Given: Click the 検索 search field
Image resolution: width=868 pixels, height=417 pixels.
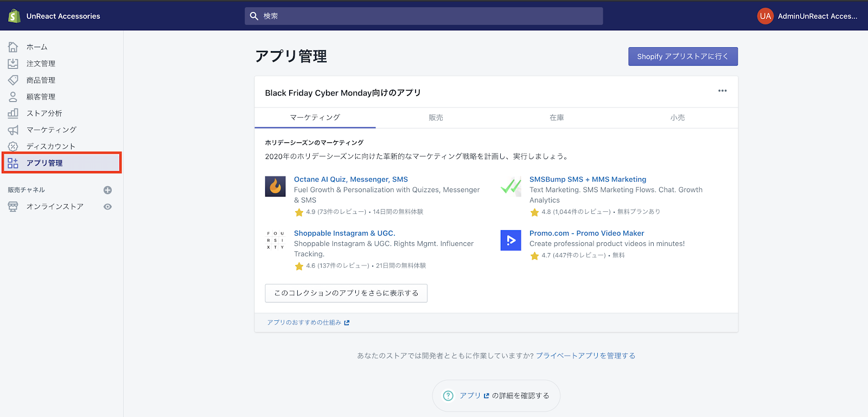Looking at the screenshot, I should pos(423,16).
